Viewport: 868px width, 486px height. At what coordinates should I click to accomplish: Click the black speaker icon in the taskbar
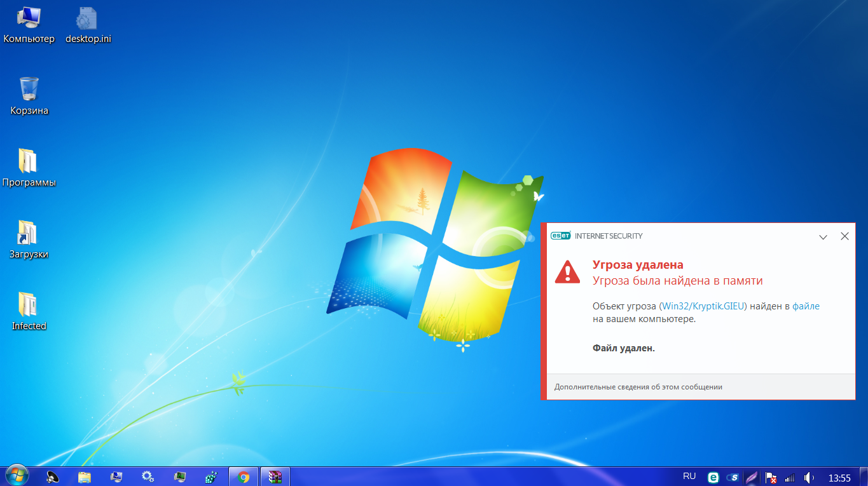(x=53, y=477)
